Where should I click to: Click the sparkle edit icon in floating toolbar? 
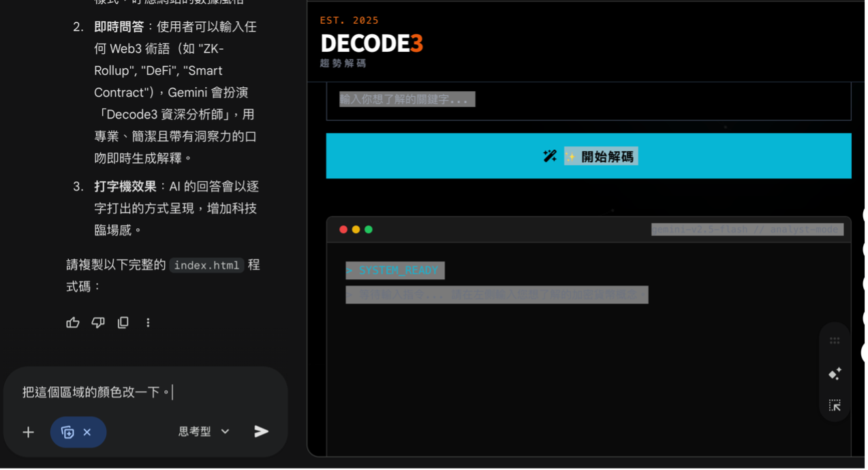tap(834, 373)
